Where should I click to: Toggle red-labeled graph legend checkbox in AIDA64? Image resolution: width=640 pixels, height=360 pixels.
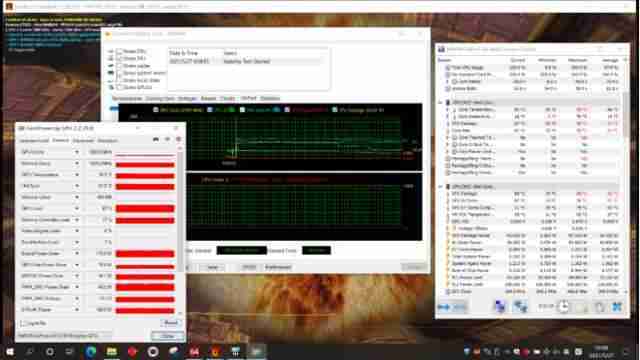(287, 110)
